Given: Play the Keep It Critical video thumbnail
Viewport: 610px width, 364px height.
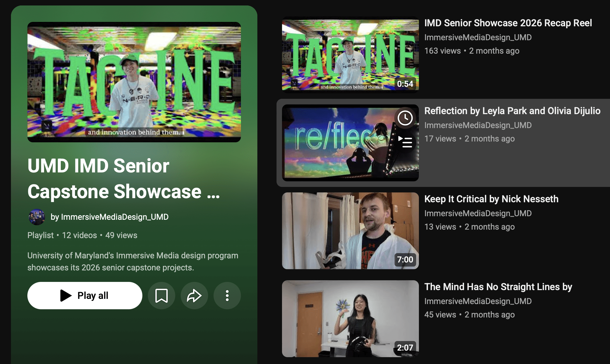Looking at the screenshot, I should [350, 231].
